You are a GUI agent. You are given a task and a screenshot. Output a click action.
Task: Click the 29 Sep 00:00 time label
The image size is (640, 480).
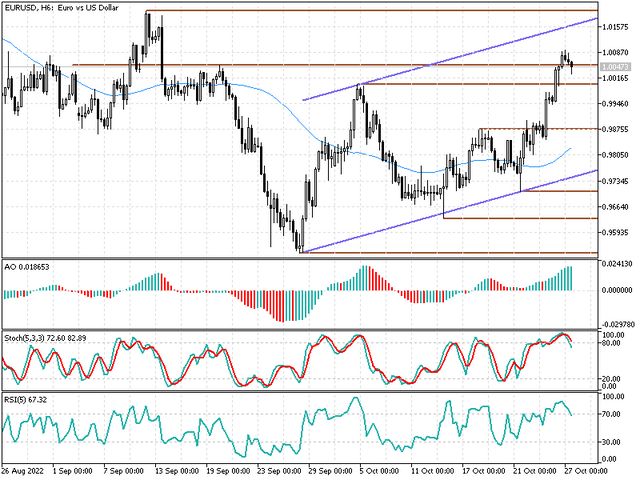point(330,471)
